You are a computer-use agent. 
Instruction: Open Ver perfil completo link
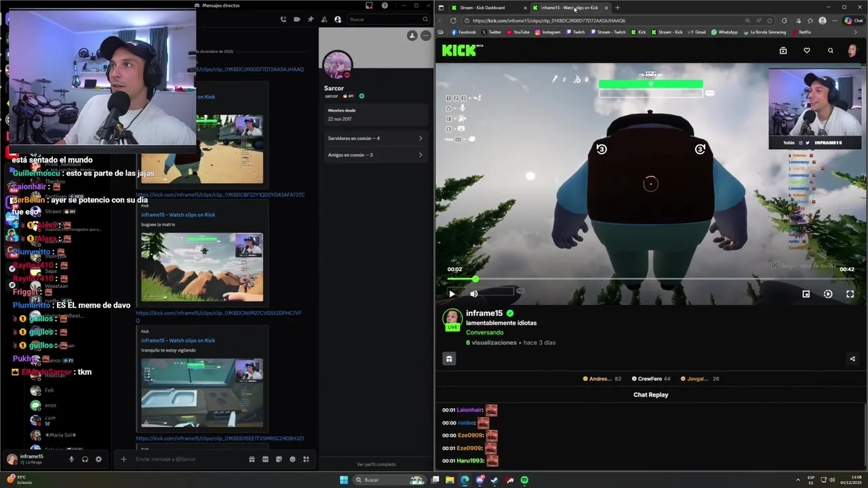point(376,464)
